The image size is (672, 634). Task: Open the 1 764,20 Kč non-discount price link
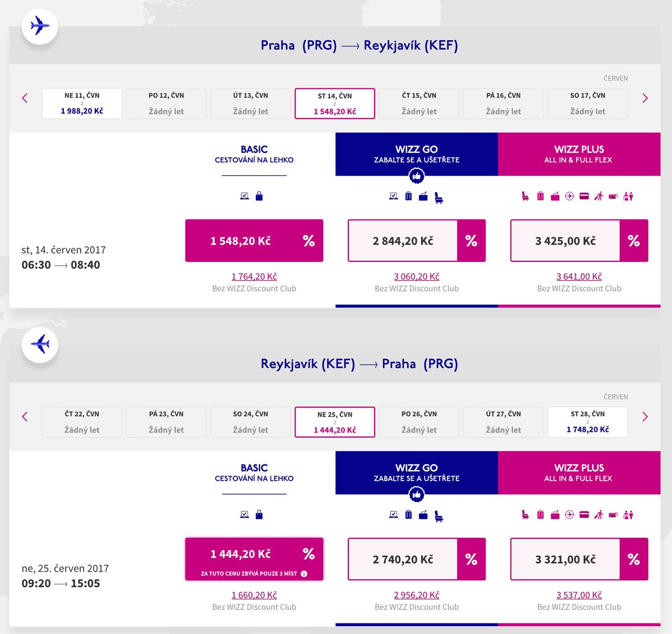[254, 276]
